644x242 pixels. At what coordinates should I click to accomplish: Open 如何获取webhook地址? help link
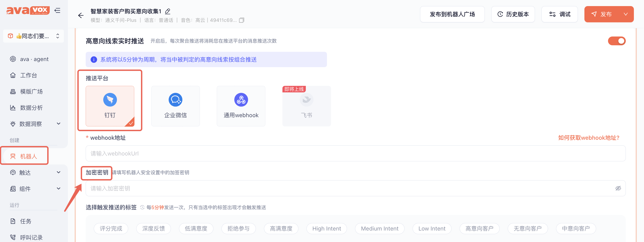588,138
